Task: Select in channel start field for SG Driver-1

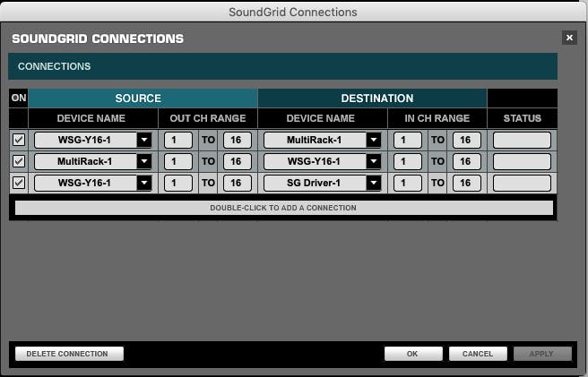Action: tap(408, 183)
